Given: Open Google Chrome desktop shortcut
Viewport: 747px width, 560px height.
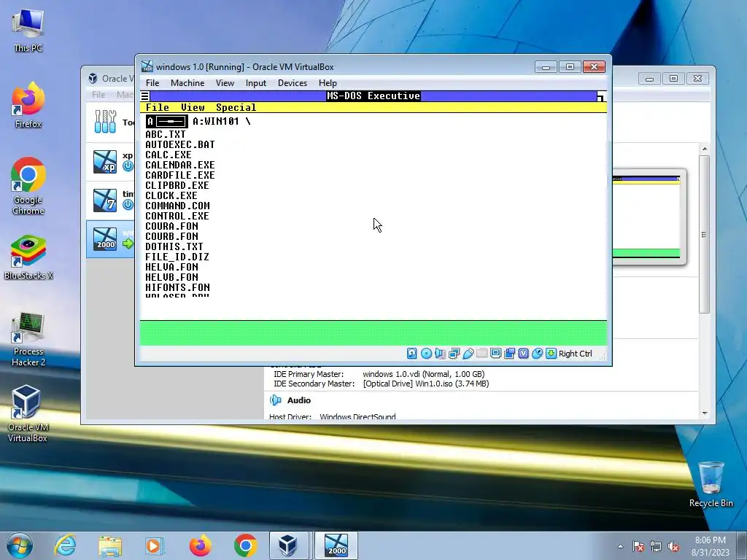Looking at the screenshot, I should click(28, 186).
